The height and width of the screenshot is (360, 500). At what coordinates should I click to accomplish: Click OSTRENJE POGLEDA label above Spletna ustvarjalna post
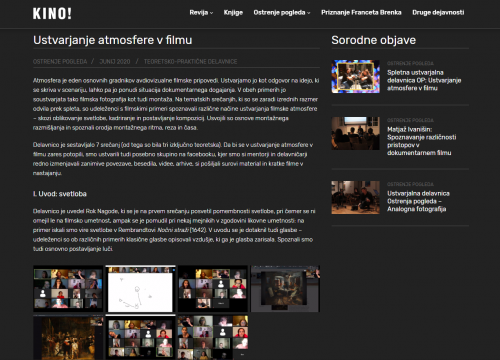pyautogui.click(x=410, y=63)
